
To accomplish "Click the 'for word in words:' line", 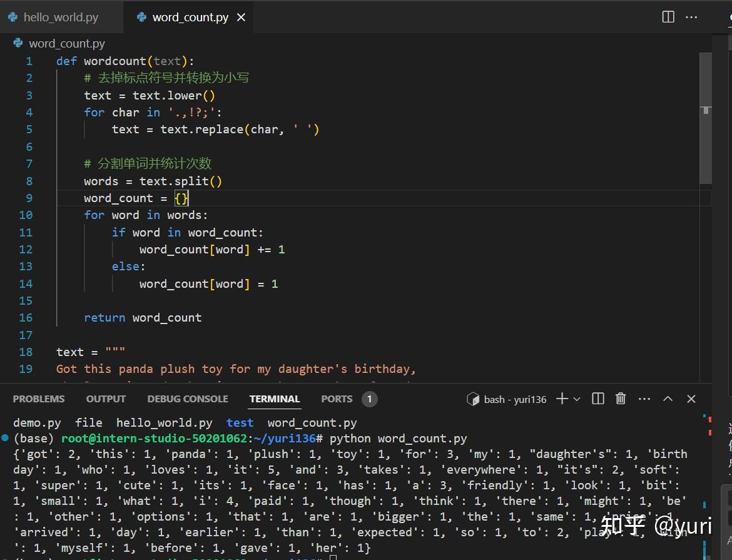I will click(x=146, y=215).
